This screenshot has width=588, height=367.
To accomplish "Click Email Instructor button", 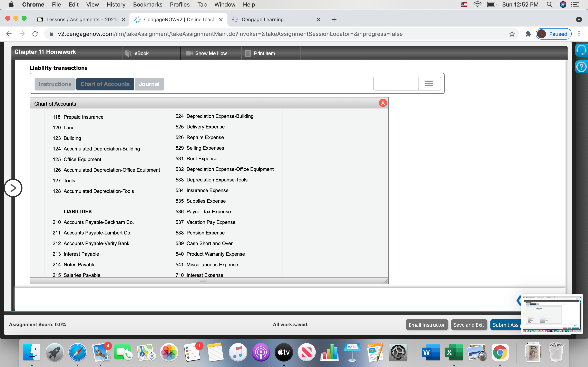I will 427,325.
